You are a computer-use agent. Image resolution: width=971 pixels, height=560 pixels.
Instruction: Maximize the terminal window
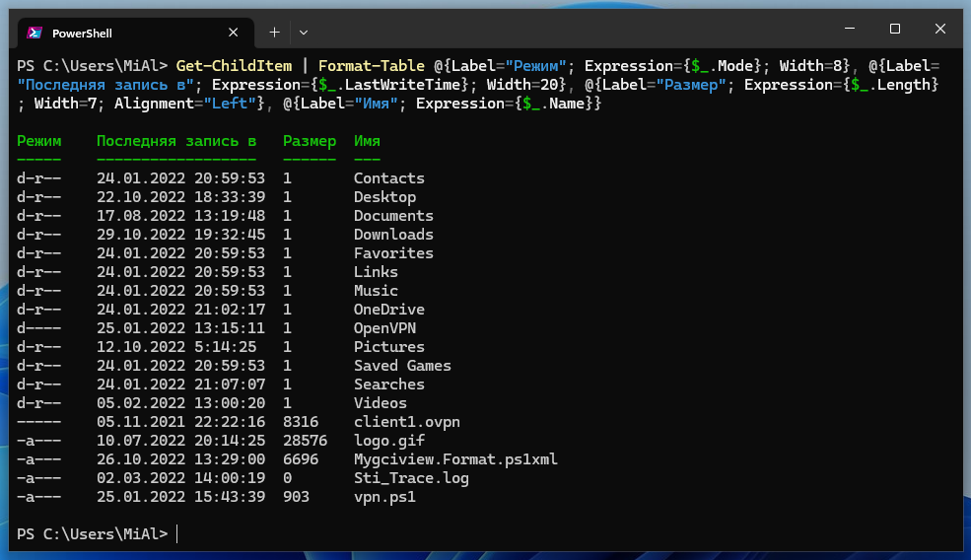point(895,29)
